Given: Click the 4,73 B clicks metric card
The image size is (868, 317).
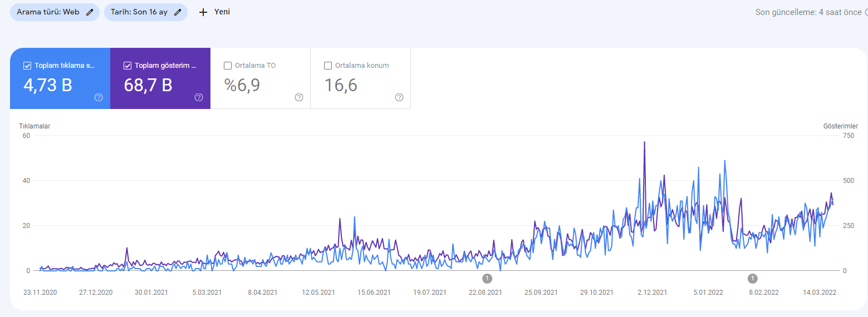Looking at the screenshot, I should tap(60, 78).
